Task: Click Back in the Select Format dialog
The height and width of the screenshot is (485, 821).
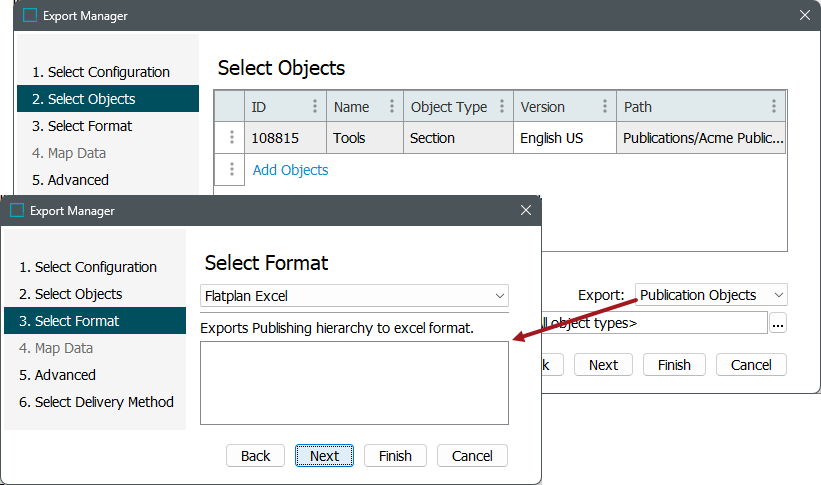Action: point(255,456)
